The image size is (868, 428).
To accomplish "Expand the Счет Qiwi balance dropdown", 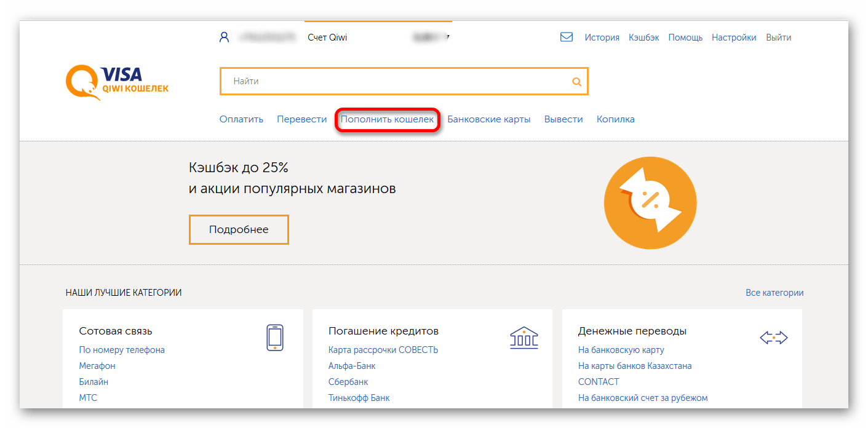I will click(447, 38).
